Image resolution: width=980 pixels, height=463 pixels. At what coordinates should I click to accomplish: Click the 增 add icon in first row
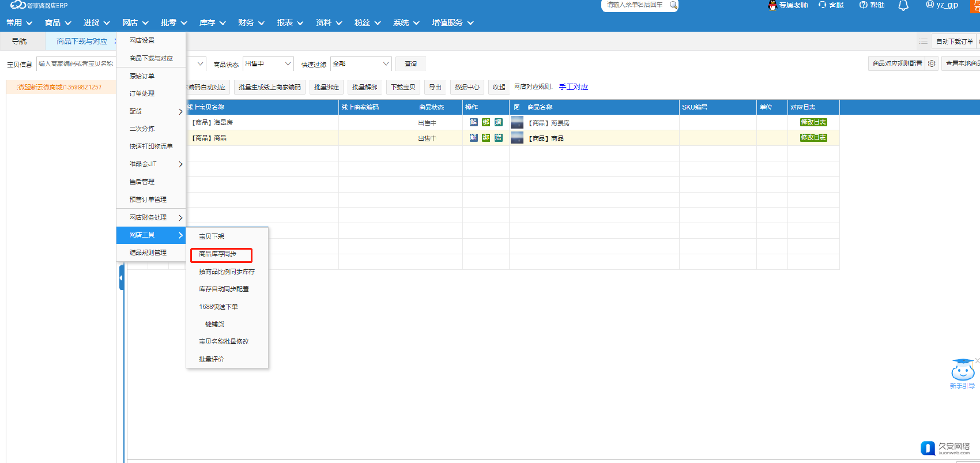point(499,122)
